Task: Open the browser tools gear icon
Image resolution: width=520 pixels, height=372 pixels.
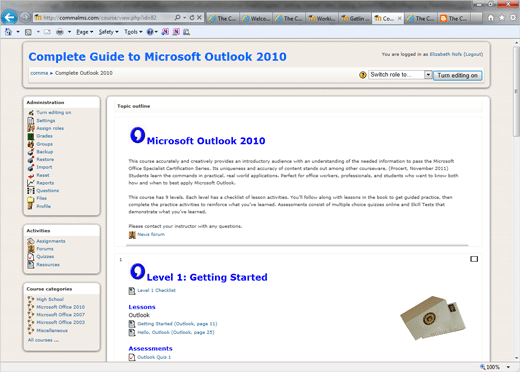Action: (513, 18)
